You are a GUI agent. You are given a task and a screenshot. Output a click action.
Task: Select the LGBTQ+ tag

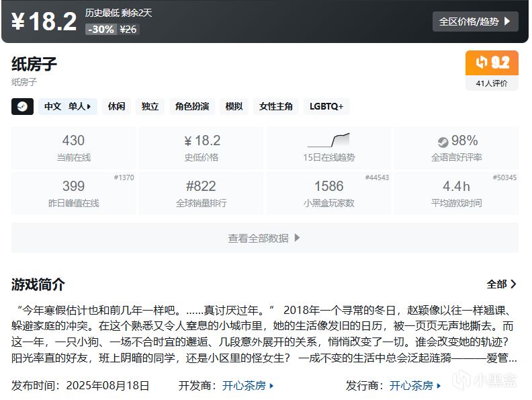[326, 107]
